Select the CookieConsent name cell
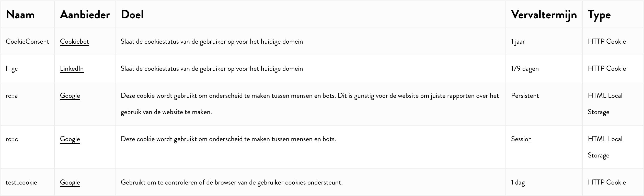 pos(27,42)
